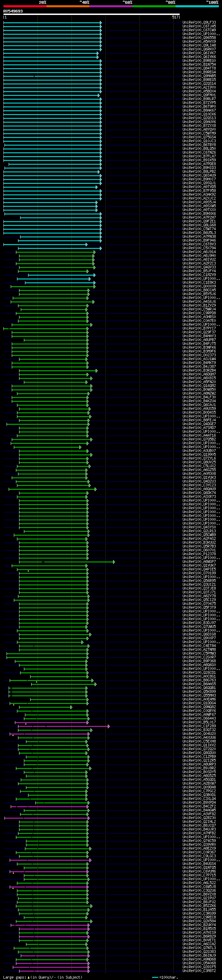Select label UniRef100_Q6CAJ1
This screenshot has width=222, height=980.
pos(199,405)
